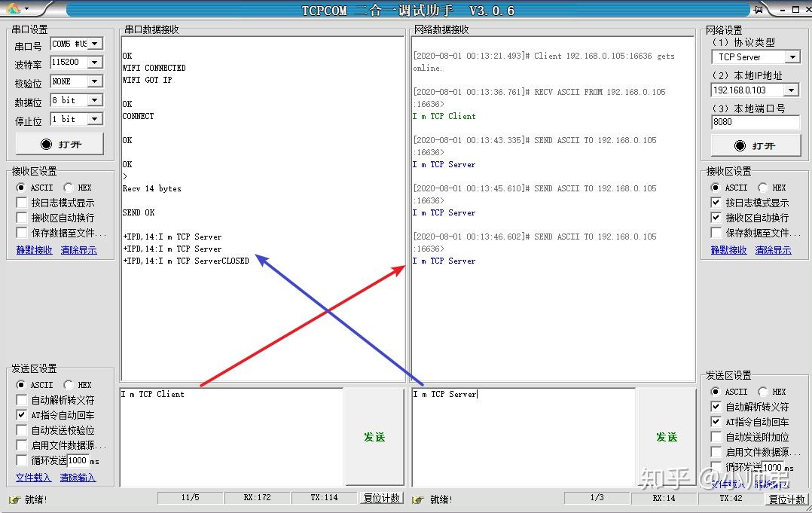The width and height of the screenshot is (812, 513).
Task: Click 发送 to send the serial data
Action: click(374, 437)
